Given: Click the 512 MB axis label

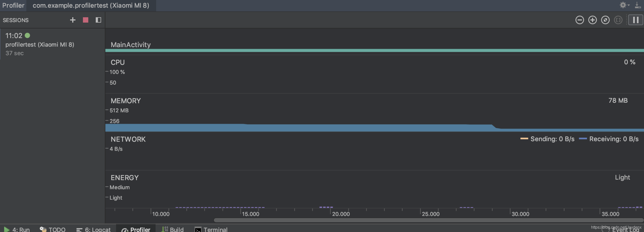Looking at the screenshot, I should [x=119, y=110].
